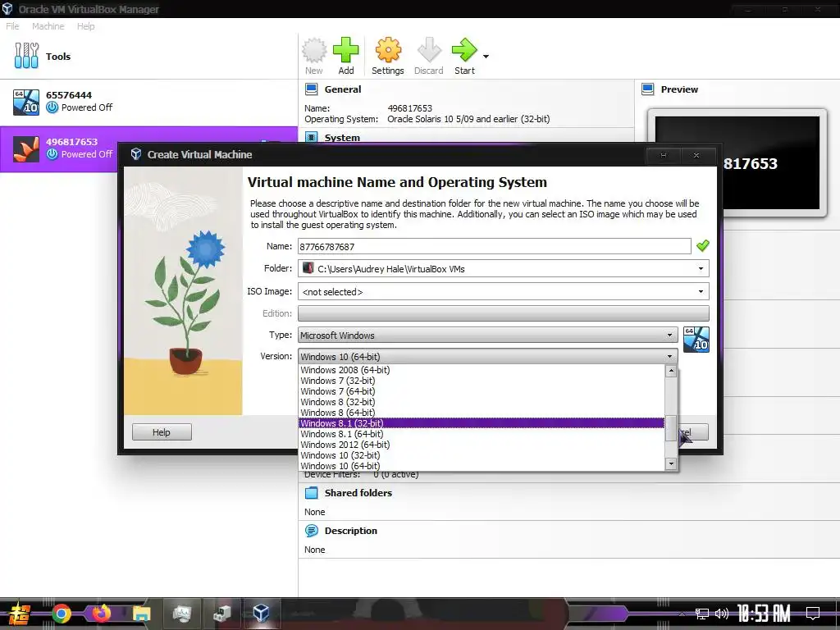Viewport: 840px width, 630px height.
Task: Choose Windows 8 (32-bit) from list
Action: (x=481, y=402)
